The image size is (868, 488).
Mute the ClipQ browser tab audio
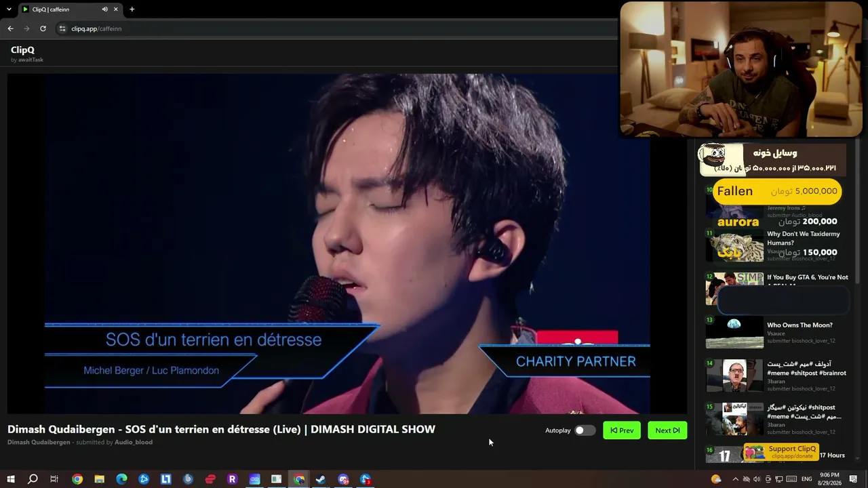pyautogui.click(x=104, y=9)
